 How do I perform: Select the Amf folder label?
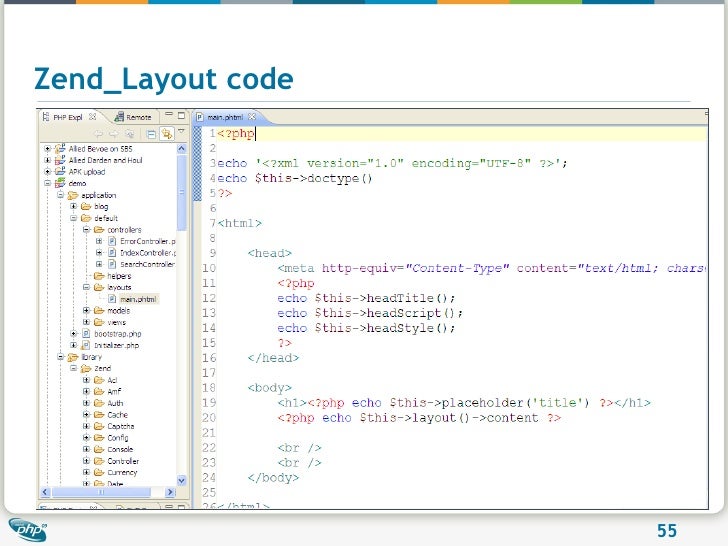tap(114, 391)
